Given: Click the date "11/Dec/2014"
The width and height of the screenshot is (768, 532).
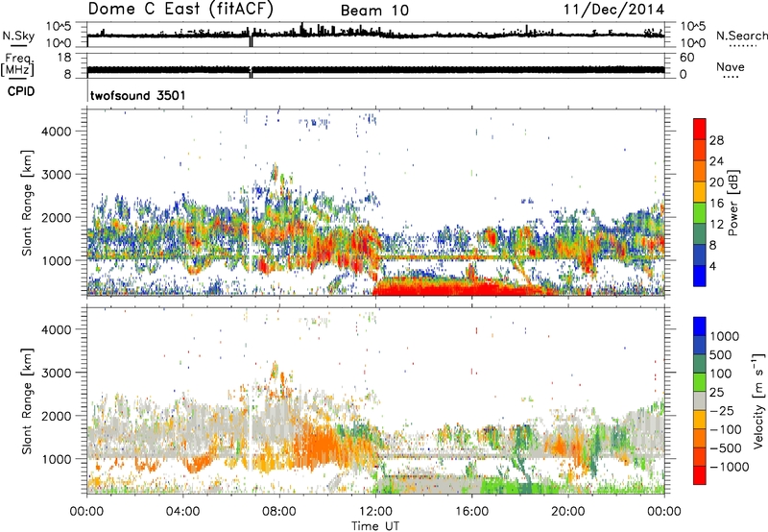Looking at the screenshot, I should point(613,9).
